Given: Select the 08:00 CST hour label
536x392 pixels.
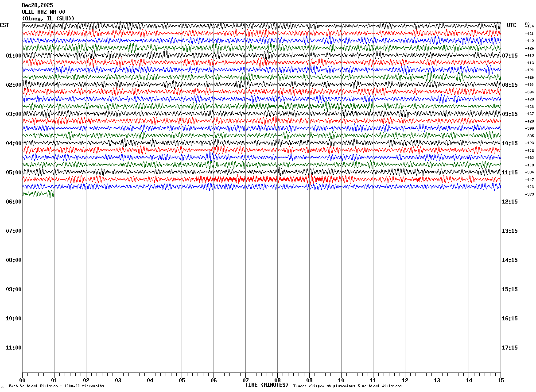Looking at the screenshot, I should (x=14, y=260).
